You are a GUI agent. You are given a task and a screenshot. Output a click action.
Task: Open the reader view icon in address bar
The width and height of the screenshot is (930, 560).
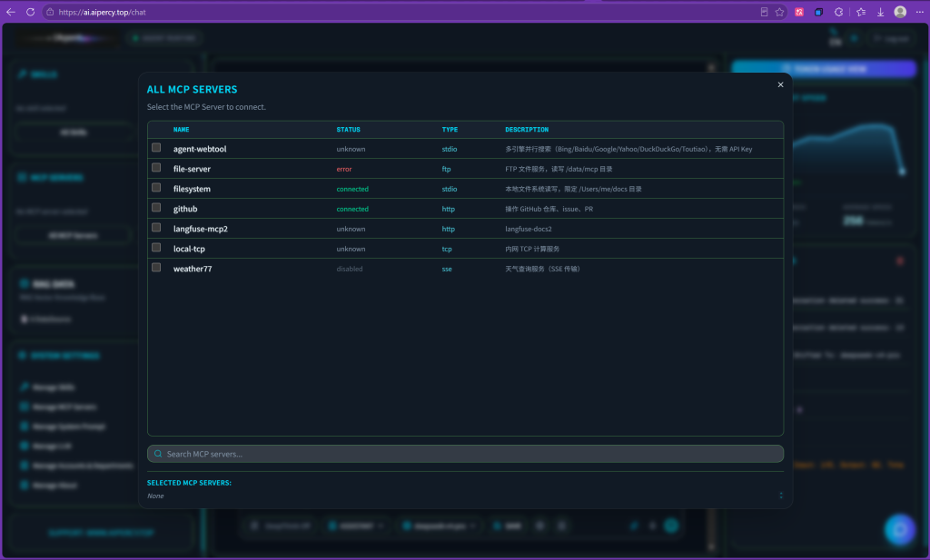pyautogui.click(x=764, y=12)
